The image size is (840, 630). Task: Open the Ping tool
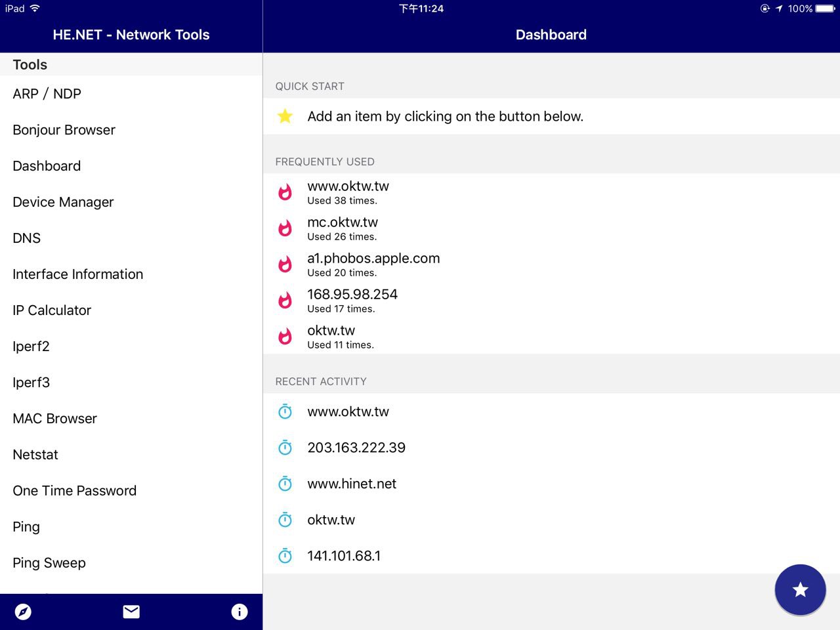pyautogui.click(x=131, y=527)
